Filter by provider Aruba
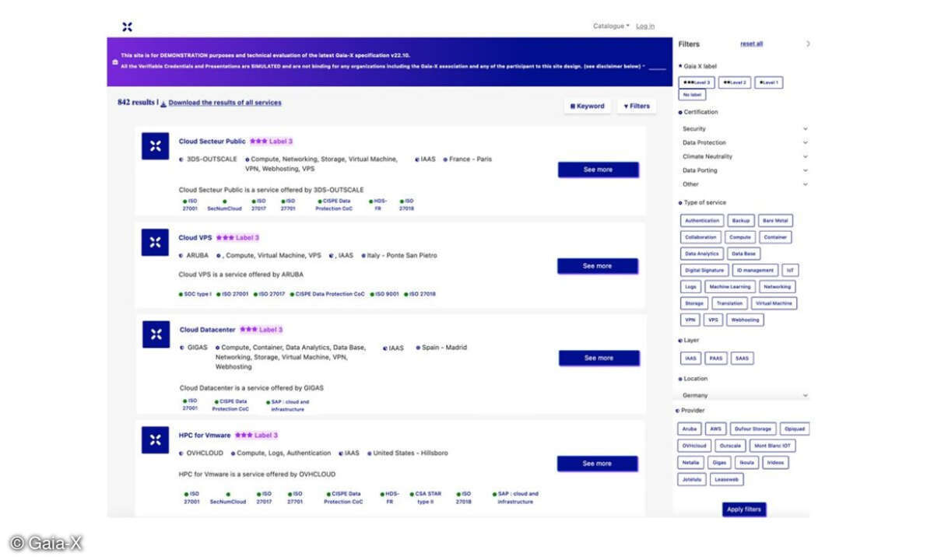Image resolution: width=934 pixels, height=560 pixels. coord(690,429)
